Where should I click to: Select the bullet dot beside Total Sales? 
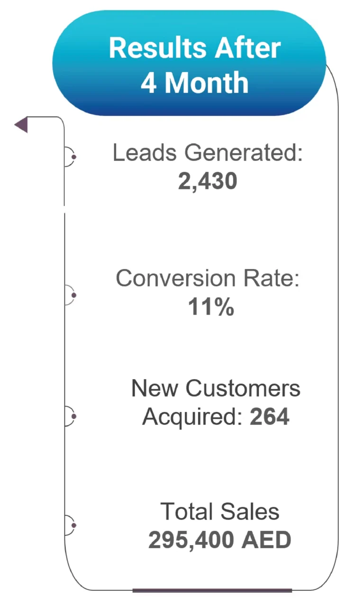(x=74, y=525)
